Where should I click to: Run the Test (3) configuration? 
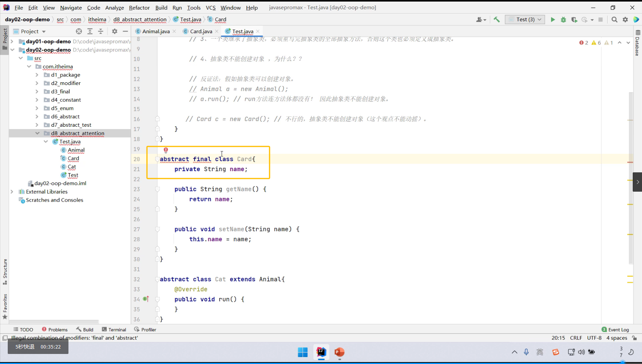[553, 19]
